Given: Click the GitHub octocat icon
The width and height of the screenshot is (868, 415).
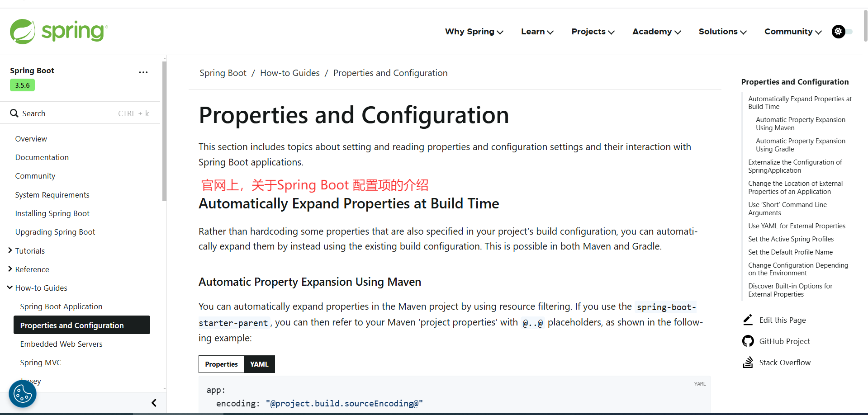Looking at the screenshot, I should tap(748, 341).
